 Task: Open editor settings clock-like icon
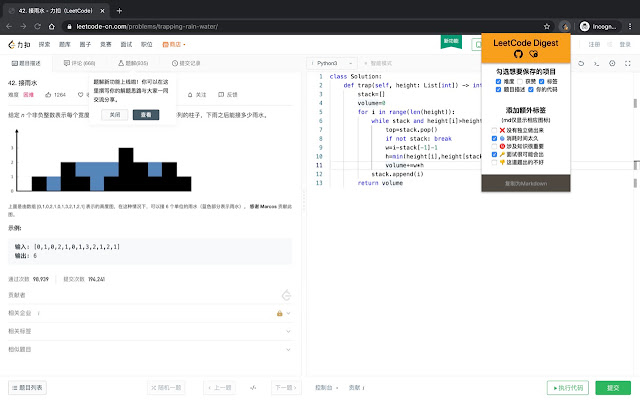612,63
